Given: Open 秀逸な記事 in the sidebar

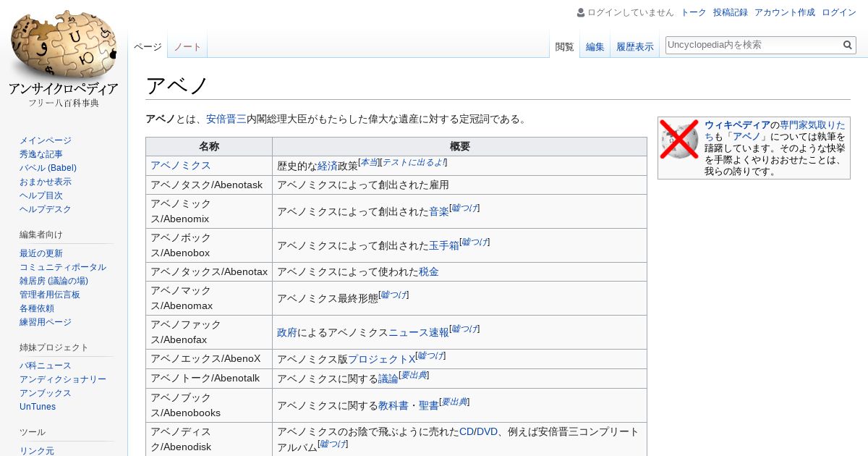Looking at the screenshot, I should 41,154.
